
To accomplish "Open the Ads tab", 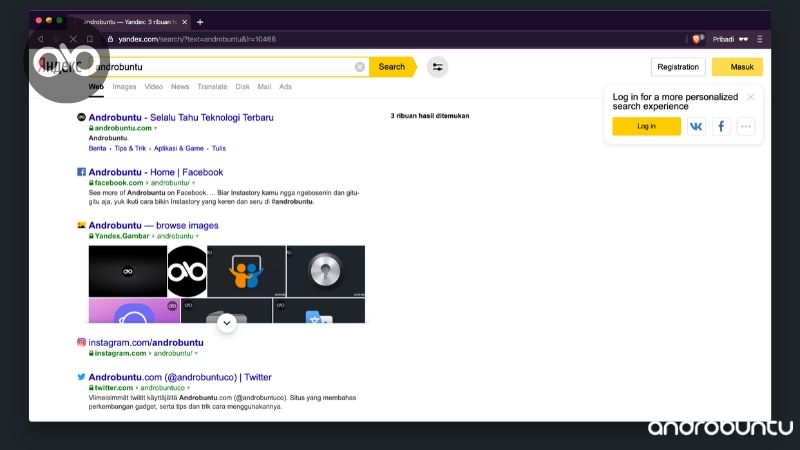I will pyautogui.click(x=285, y=87).
